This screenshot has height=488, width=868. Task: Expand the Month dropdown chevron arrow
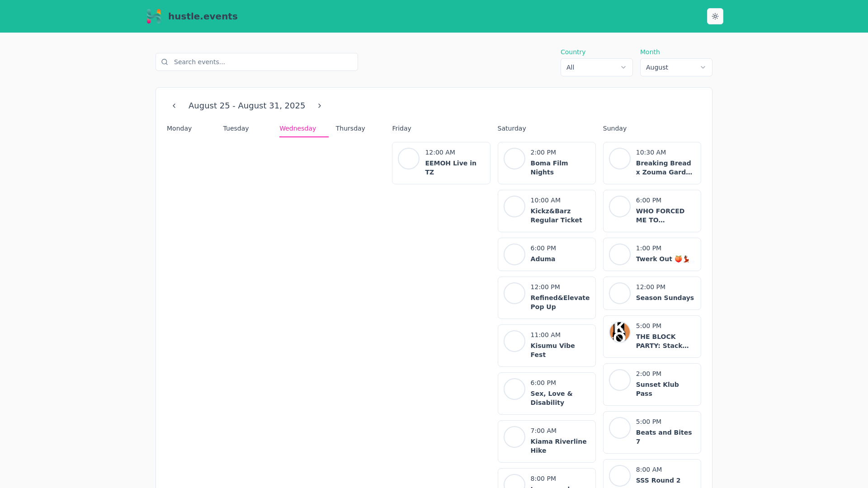pos(703,67)
